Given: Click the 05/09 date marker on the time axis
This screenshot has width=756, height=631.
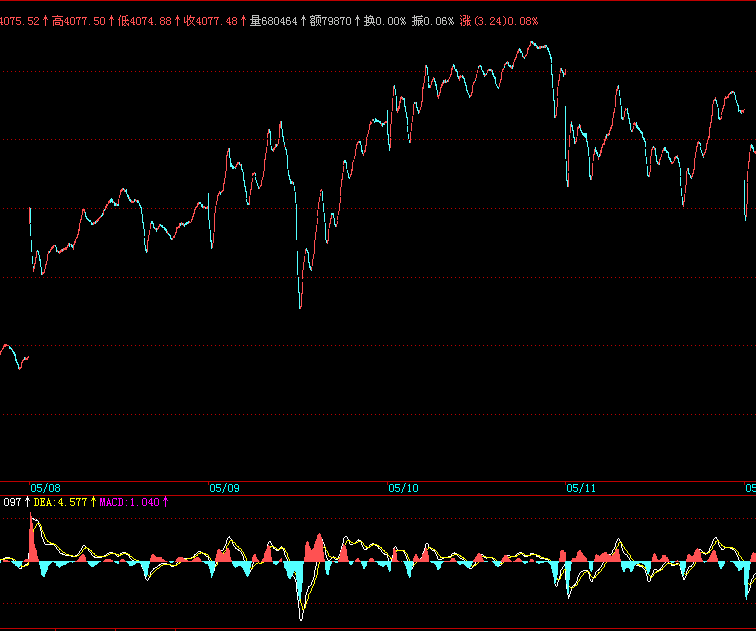Looking at the screenshot, I should pos(224,488).
